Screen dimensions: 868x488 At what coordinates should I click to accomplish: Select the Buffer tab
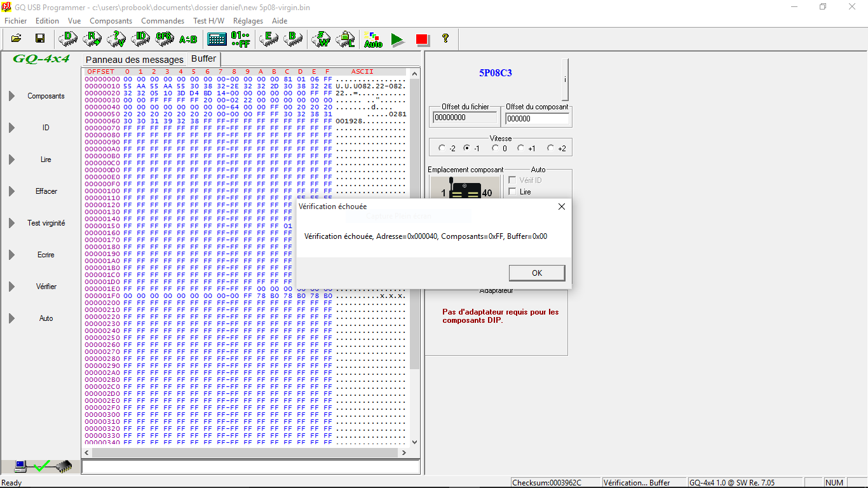pos(204,59)
